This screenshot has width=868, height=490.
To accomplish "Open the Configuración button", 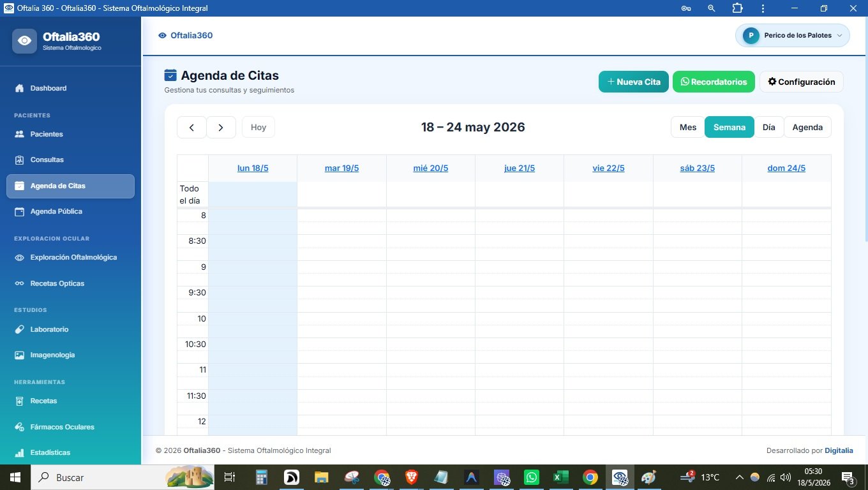I will (802, 82).
